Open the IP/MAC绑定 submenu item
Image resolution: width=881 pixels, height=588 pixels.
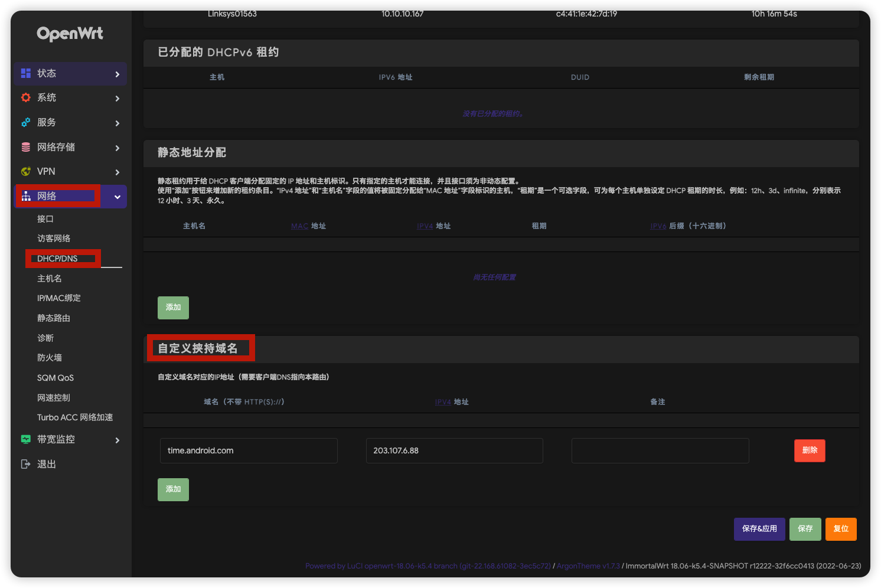(x=59, y=298)
